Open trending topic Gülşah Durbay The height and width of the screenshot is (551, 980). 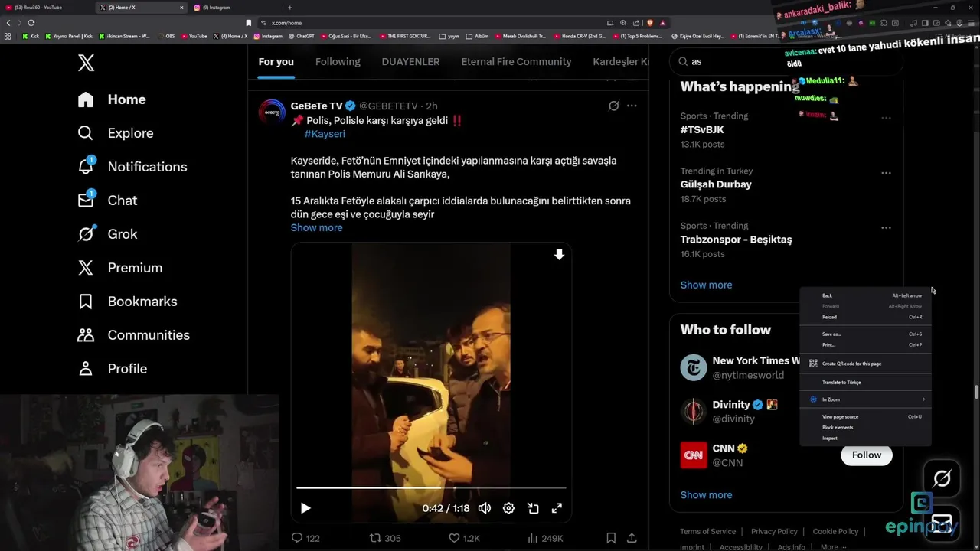[x=716, y=184]
